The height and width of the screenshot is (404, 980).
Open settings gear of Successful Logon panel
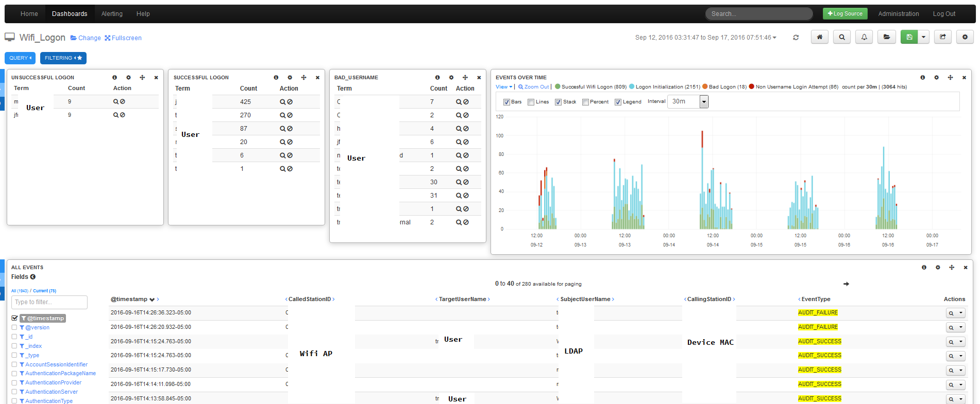tap(290, 78)
